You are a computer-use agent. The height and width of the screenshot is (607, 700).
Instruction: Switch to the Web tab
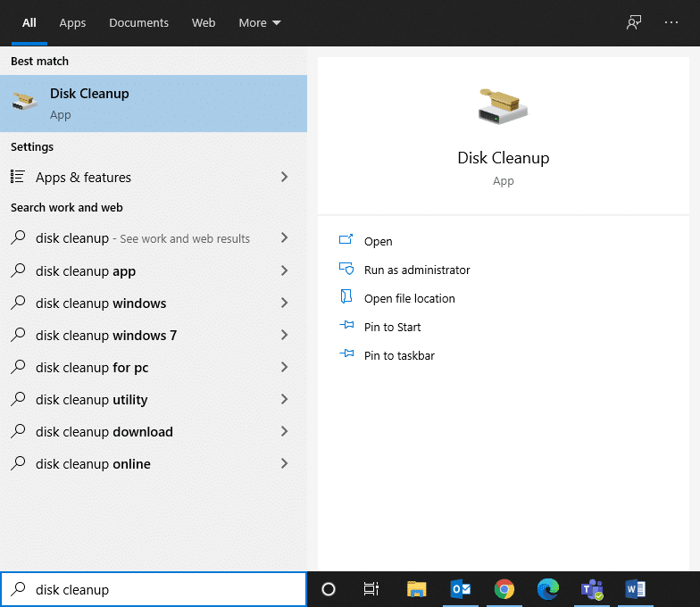pos(204,23)
